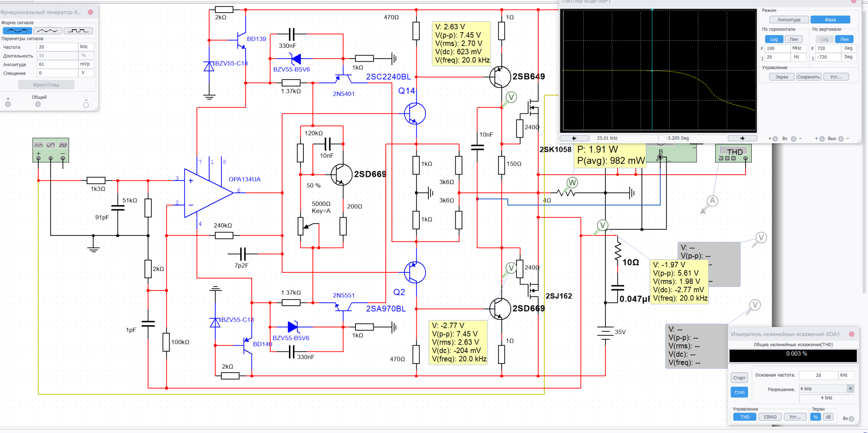Click Уст... in distortion analyzer
Viewport: 868px width, 433px height.
795,417
